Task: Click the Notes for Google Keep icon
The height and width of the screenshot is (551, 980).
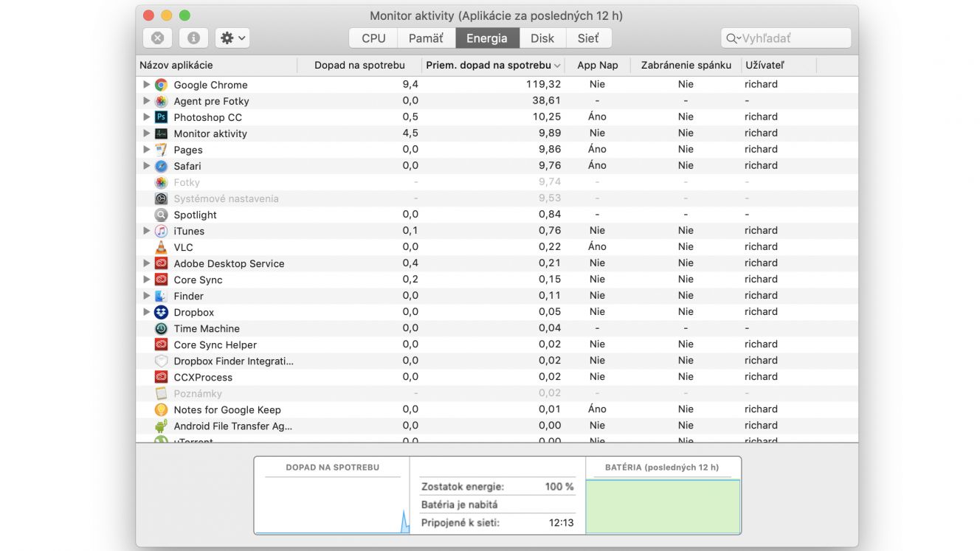Action: point(161,409)
